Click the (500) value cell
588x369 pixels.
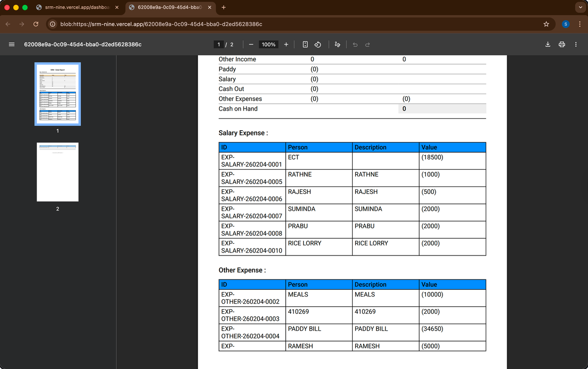(452, 195)
